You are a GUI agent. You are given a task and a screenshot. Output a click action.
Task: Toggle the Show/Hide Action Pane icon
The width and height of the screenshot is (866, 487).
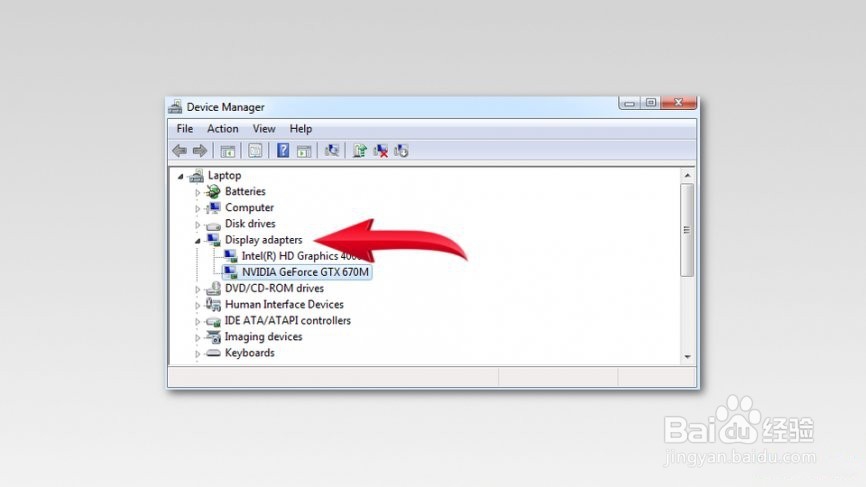point(304,150)
